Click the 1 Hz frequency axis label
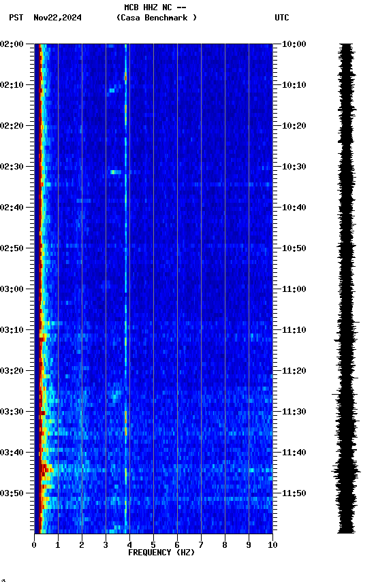 (58, 545)
